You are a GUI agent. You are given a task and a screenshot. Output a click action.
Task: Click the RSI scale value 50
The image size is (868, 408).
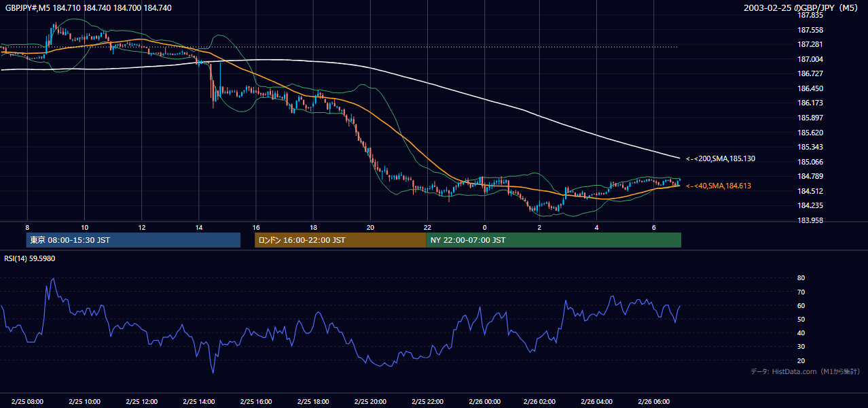pyautogui.click(x=801, y=319)
